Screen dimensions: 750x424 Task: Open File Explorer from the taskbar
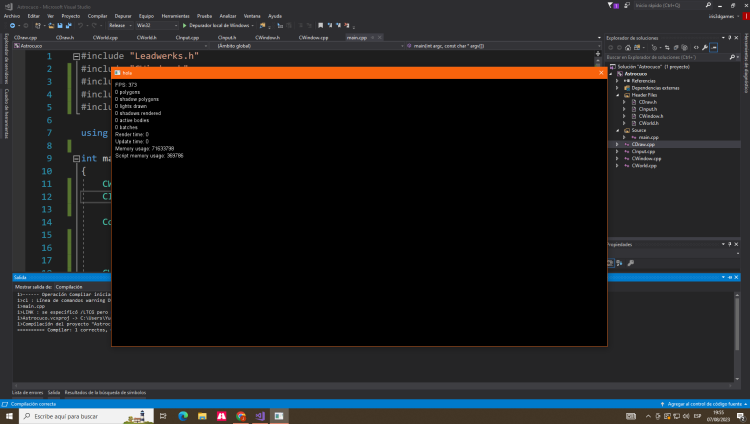[202, 416]
